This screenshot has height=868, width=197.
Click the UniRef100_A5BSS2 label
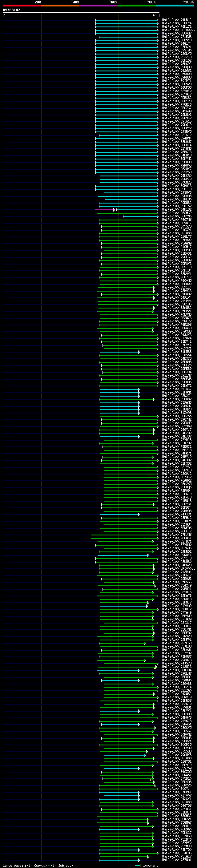(x=176, y=98)
